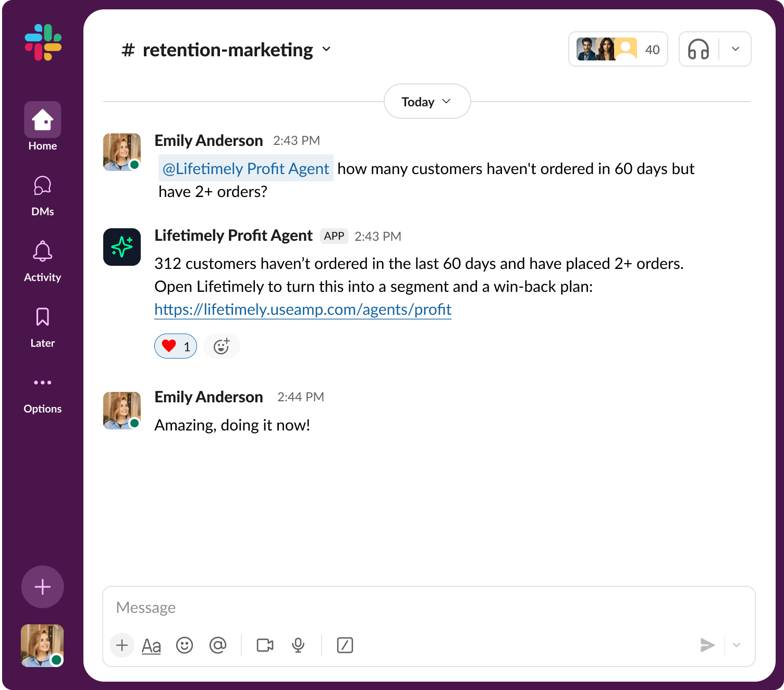This screenshot has width=784, height=690.
Task: Open the Today date dropdown
Action: pos(427,102)
